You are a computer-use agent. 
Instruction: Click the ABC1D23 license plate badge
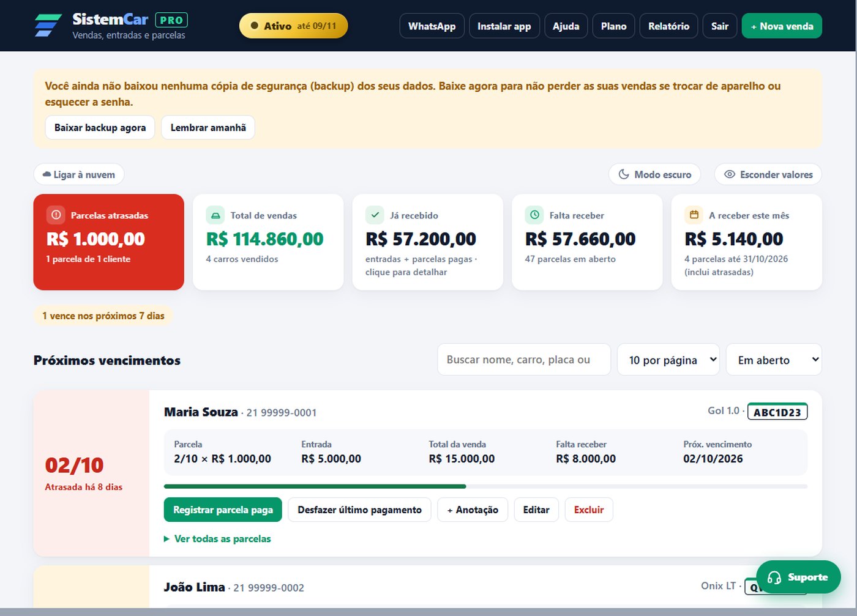point(777,412)
